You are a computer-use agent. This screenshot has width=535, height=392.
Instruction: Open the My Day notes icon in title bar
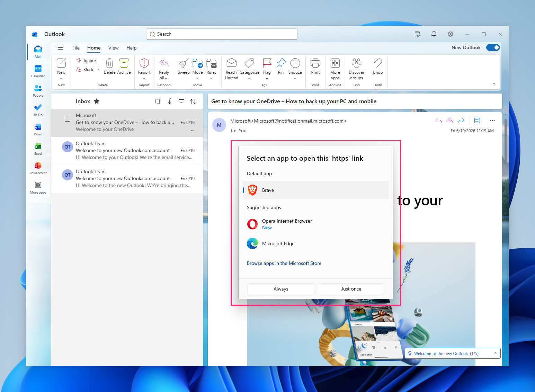(x=417, y=34)
